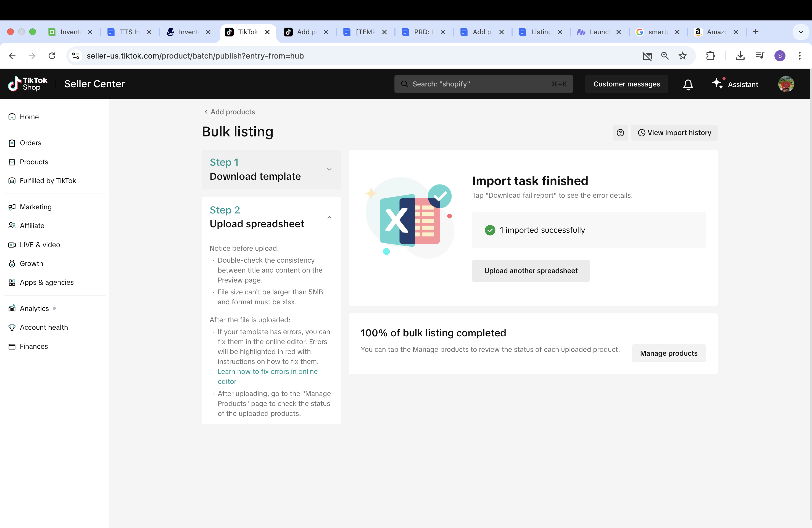Open Products in the sidebar

tap(34, 162)
